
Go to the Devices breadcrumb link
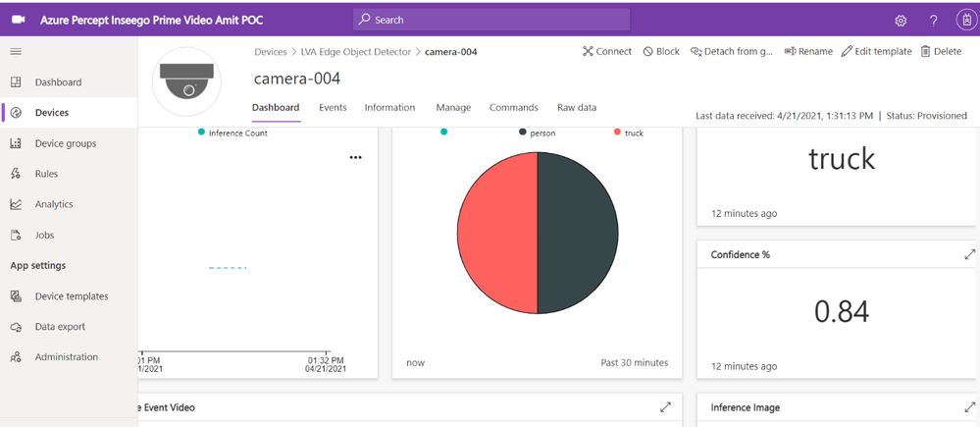point(271,52)
